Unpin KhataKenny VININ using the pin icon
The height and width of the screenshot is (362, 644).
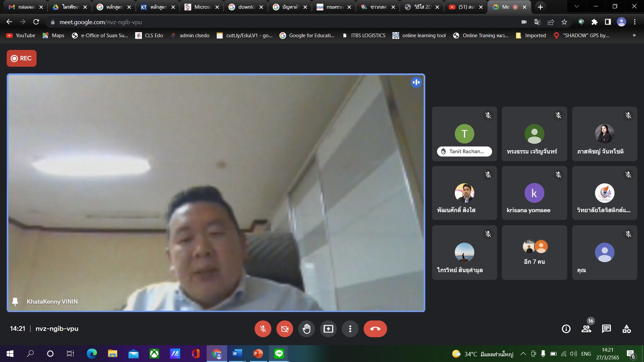[15, 302]
